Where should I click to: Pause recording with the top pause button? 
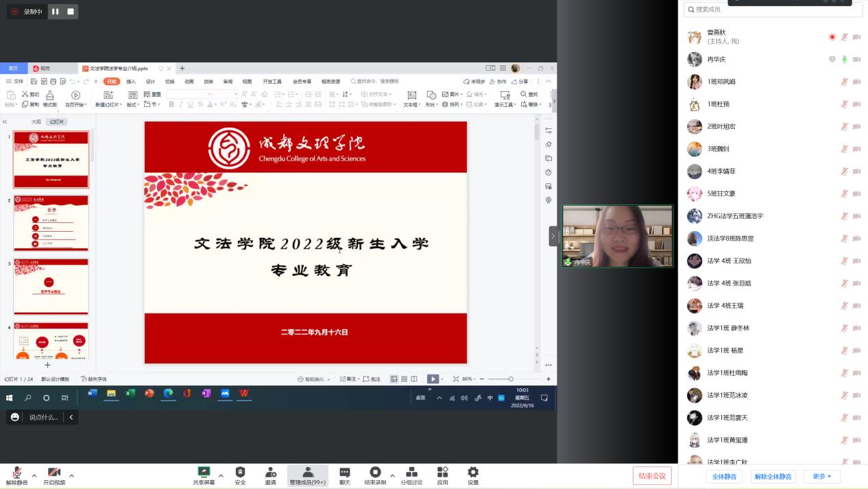56,12
